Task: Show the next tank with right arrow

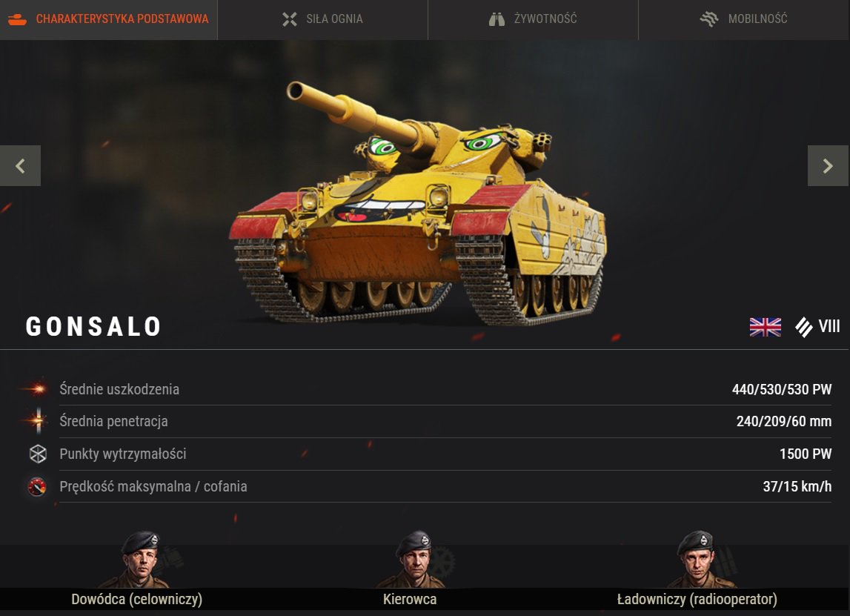Action: click(x=828, y=165)
